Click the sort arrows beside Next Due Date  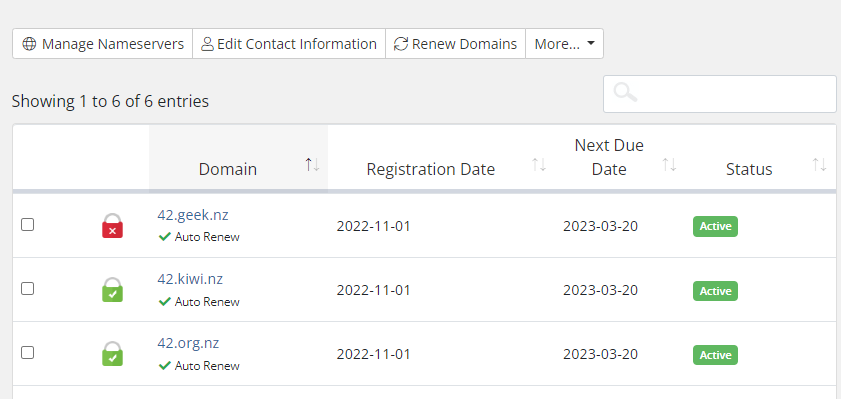[669, 165]
